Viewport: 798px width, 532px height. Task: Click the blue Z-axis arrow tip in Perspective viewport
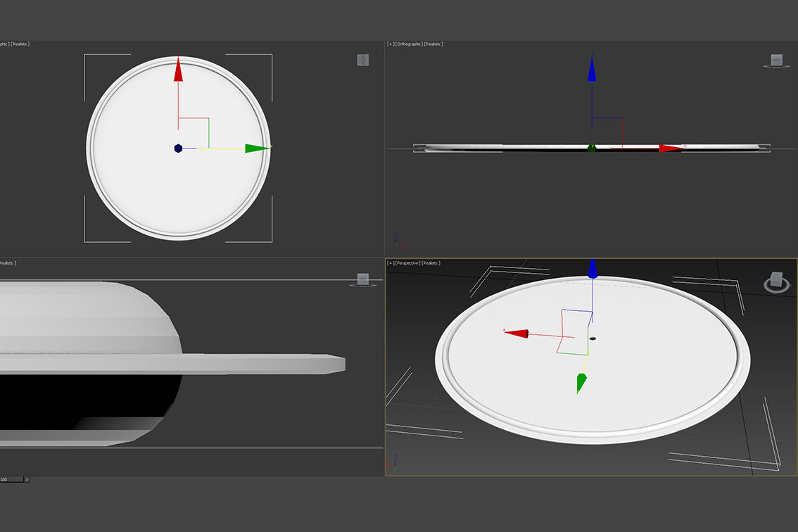593,269
